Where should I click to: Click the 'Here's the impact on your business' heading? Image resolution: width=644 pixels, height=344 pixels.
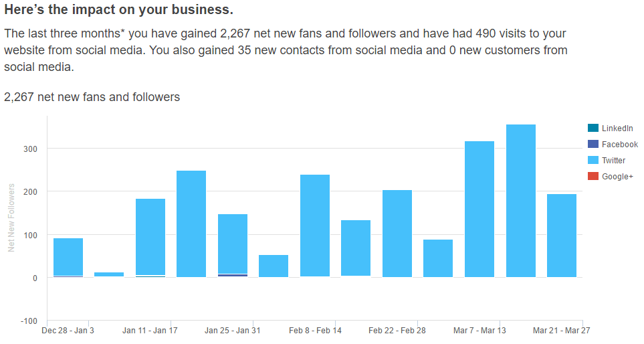119,11
